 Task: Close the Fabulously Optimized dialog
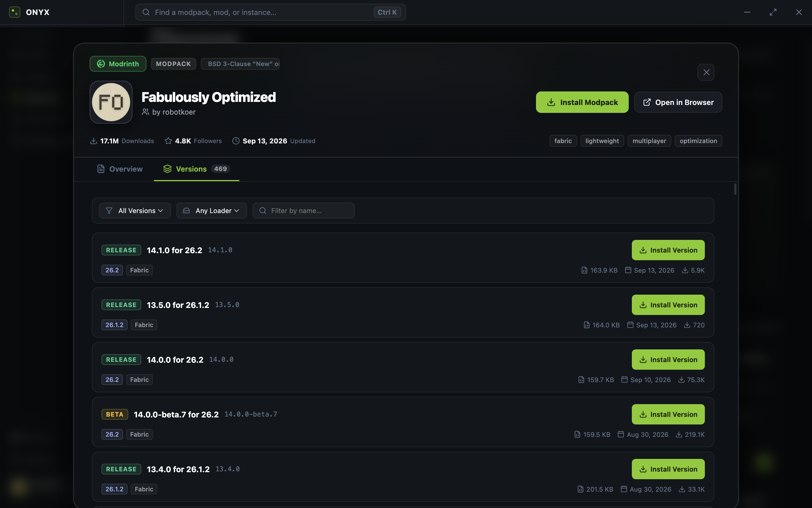[x=706, y=72]
